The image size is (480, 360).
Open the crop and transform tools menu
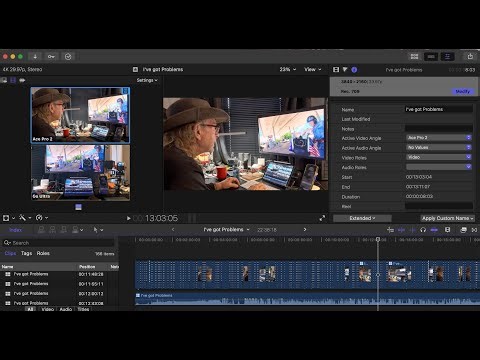(x=9, y=218)
